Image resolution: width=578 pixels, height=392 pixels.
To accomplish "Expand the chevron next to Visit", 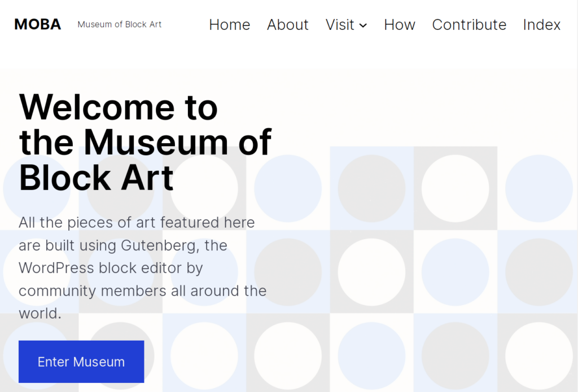I will [x=363, y=25].
